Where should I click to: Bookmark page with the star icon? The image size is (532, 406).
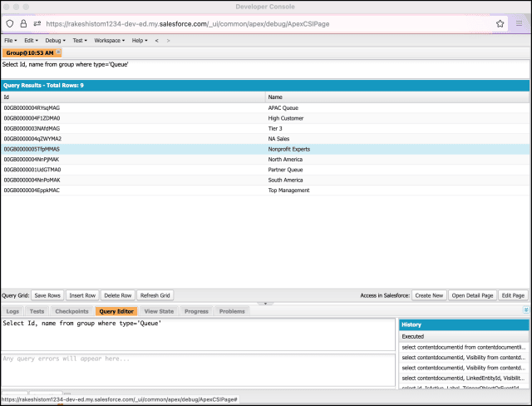(500, 23)
